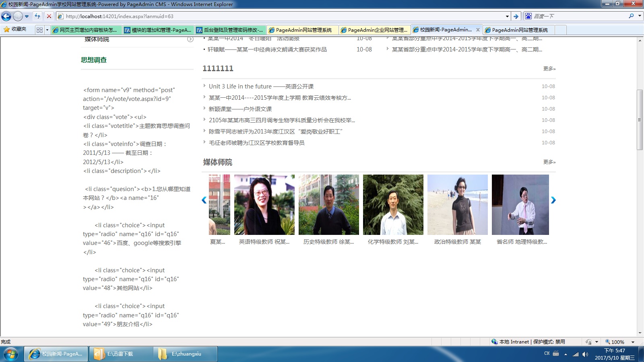Open article 2105年某某市高三四月调考生物学科...
The width and height of the screenshot is (644, 362).
click(x=282, y=120)
